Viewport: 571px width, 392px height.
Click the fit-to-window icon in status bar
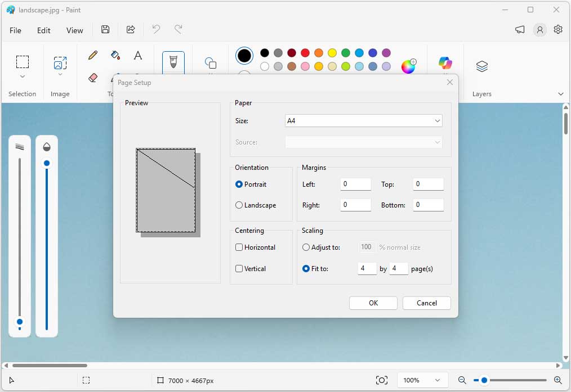(381, 380)
